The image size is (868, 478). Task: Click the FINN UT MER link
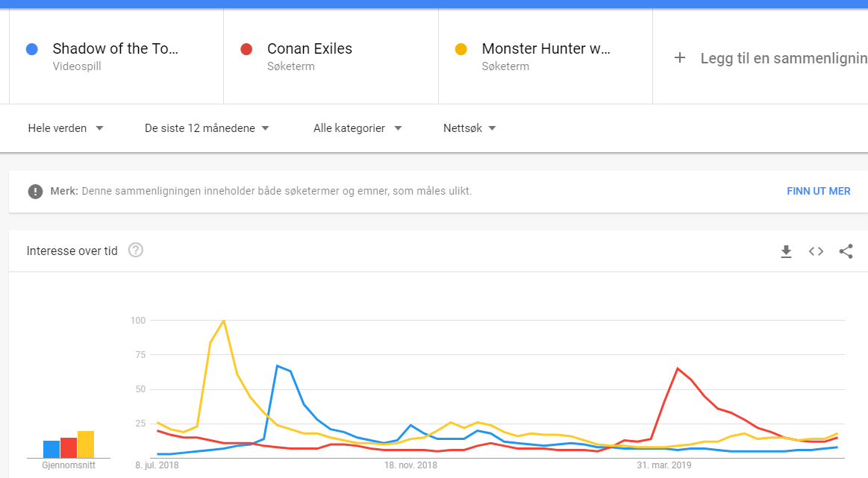818,192
